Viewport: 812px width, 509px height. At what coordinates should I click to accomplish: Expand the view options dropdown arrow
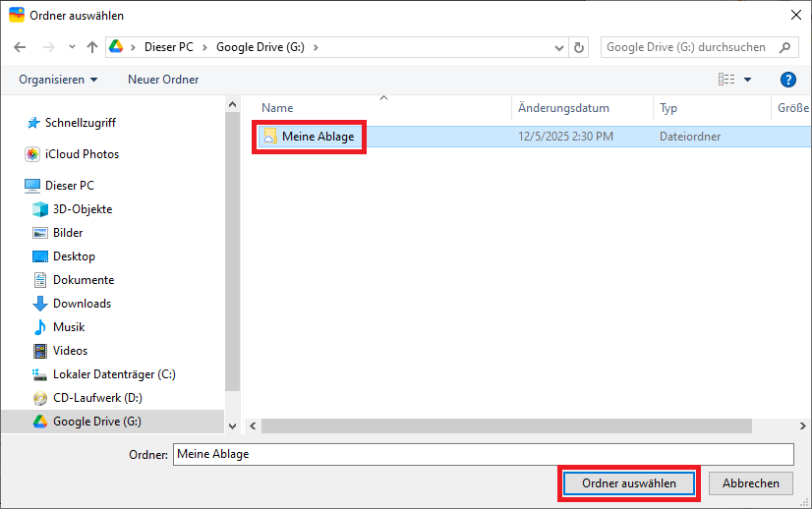[747, 80]
